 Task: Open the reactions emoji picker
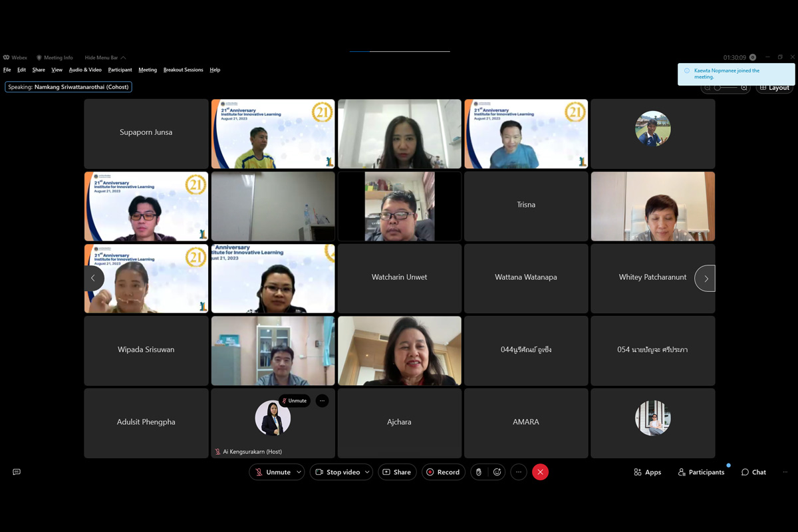(x=497, y=472)
